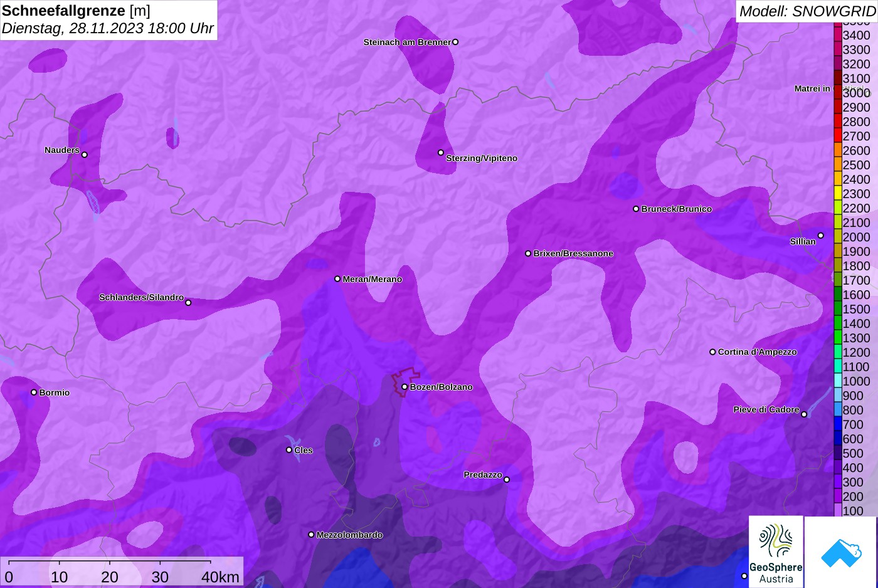Click the "1800" legend value

point(857,266)
